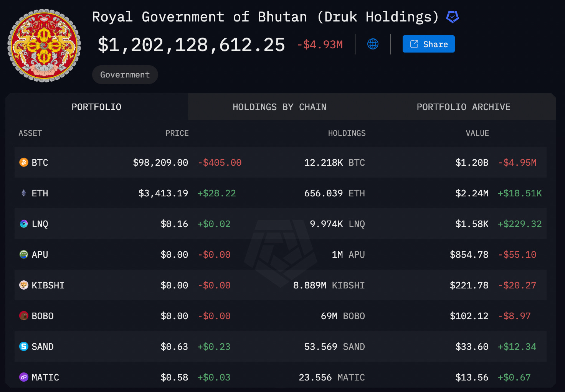Click the MATIC price $0.58
This screenshot has width=565, height=392.
174,377
